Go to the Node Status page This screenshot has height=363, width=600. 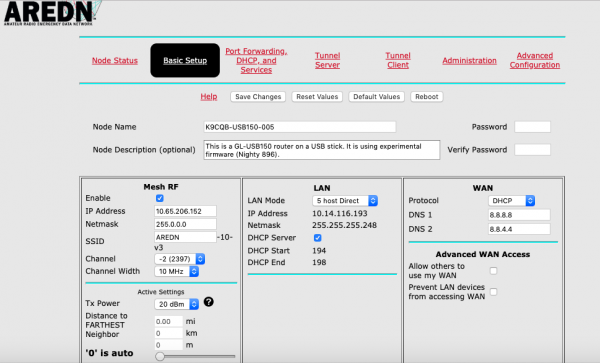pos(115,60)
